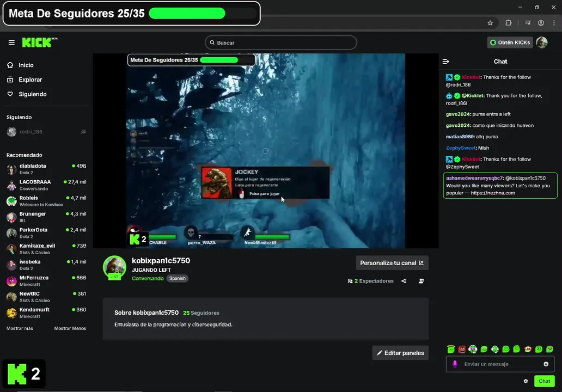Click username matias8989 in chat
The image size is (562, 392).
(x=460, y=137)
